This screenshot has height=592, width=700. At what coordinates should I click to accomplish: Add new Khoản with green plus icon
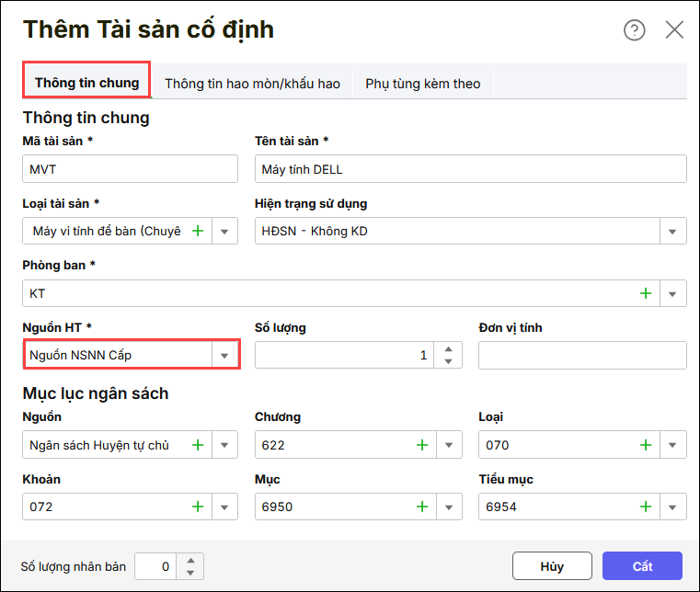click(198, 507)
